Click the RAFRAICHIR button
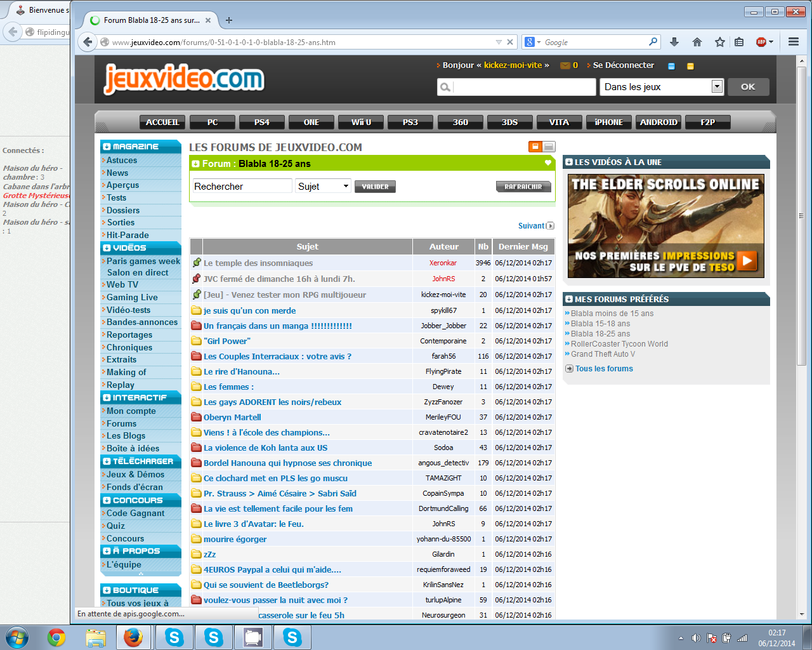 tap(523, 187)
